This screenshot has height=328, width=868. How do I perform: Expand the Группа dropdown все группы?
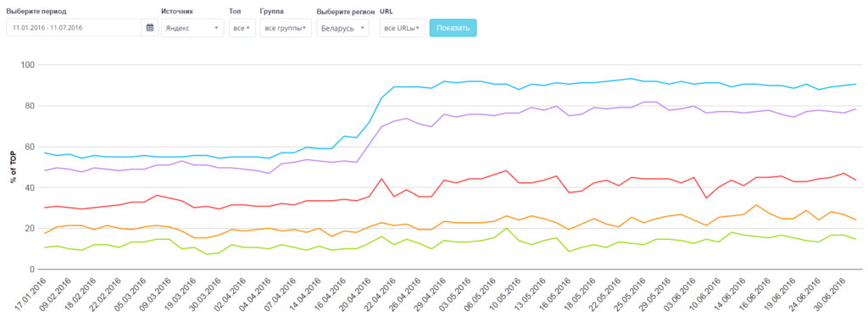tap(286, 28)
